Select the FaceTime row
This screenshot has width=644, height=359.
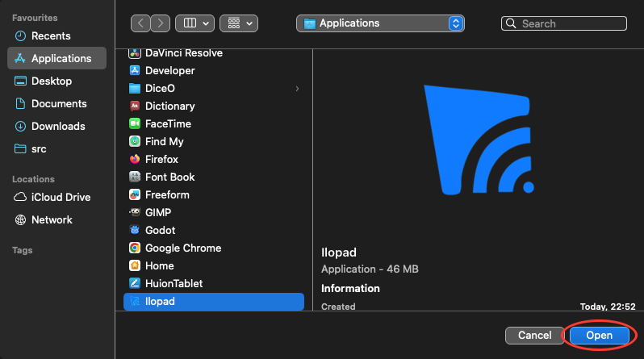click(214, 123)
